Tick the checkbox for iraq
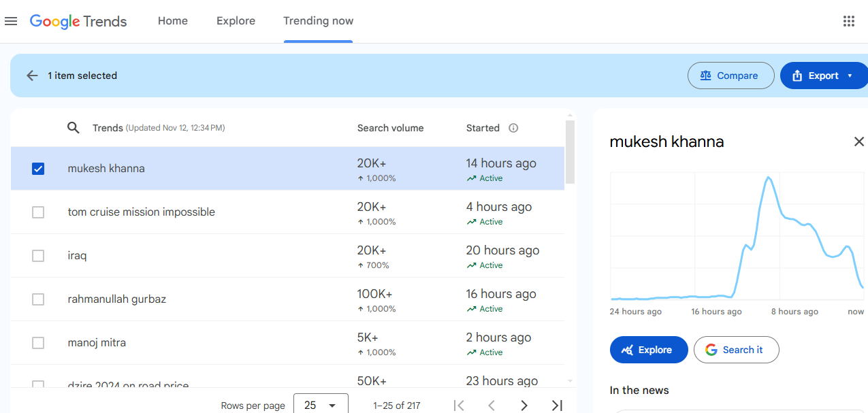 (38, 256)
